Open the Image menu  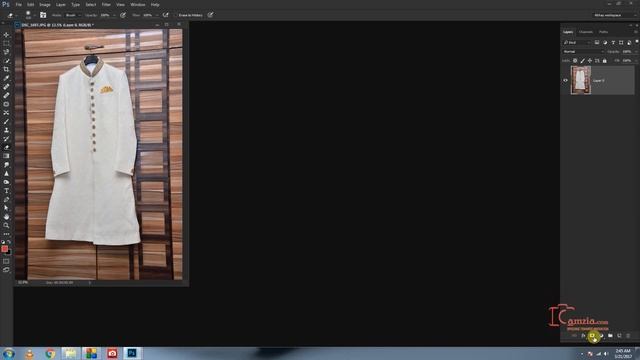(x=44, y=4)
